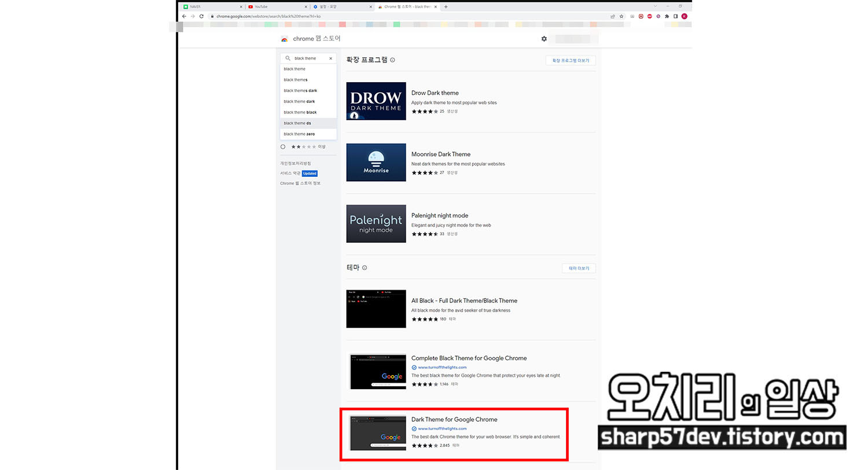Reload the page with refresh icon
The height and width of the screenshot is (470, 868).
point(201,16)
